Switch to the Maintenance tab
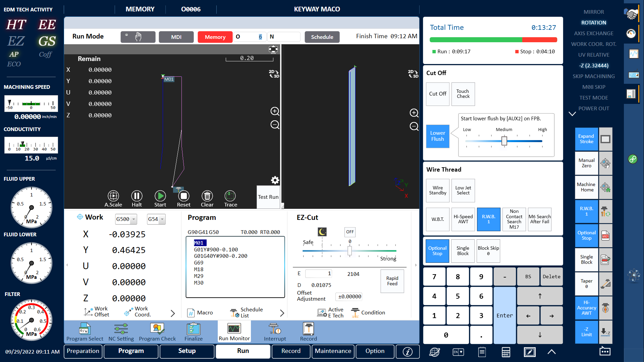The image size is (644, 362). point(333,351)
